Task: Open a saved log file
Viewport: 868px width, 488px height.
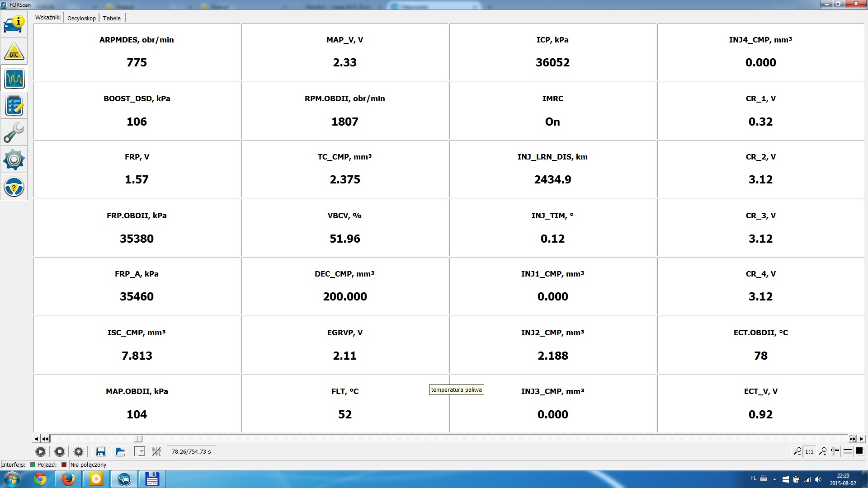Action: coord(120,451)
